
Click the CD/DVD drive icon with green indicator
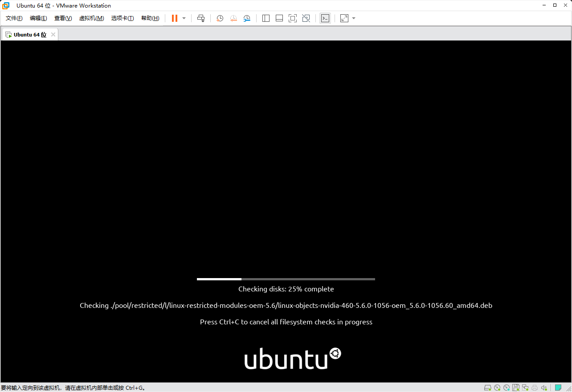click(x=497, y=388)
